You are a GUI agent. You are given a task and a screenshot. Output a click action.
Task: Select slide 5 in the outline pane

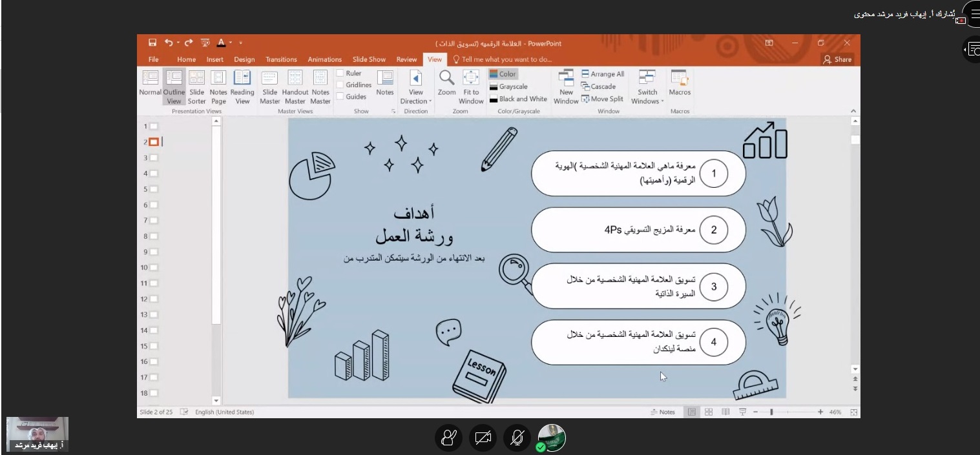point(154,189)
